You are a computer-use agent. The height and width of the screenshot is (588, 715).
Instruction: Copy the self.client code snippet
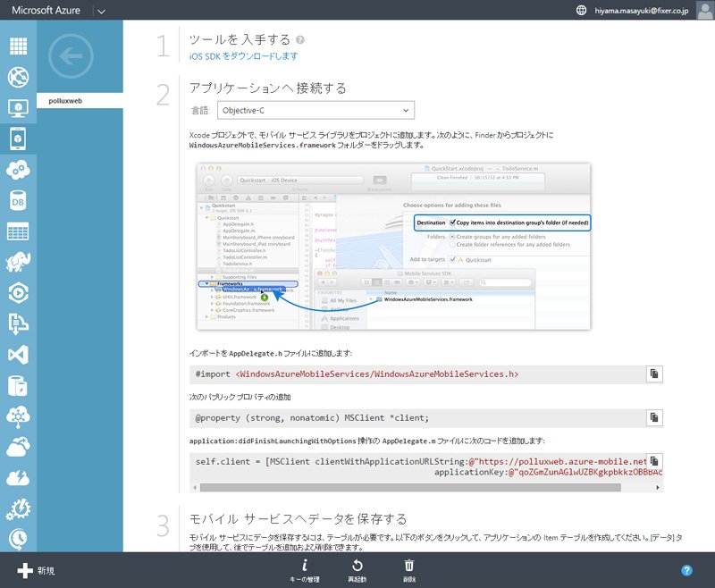654,461
